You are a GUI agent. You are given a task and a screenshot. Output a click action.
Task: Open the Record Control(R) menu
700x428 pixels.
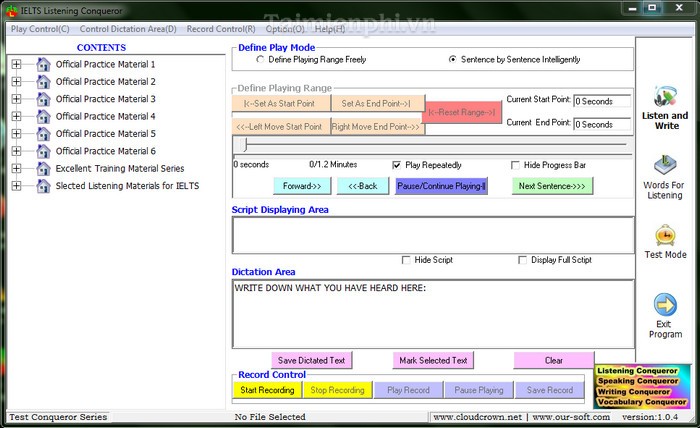pyautogui.click(x=220, y=29)
